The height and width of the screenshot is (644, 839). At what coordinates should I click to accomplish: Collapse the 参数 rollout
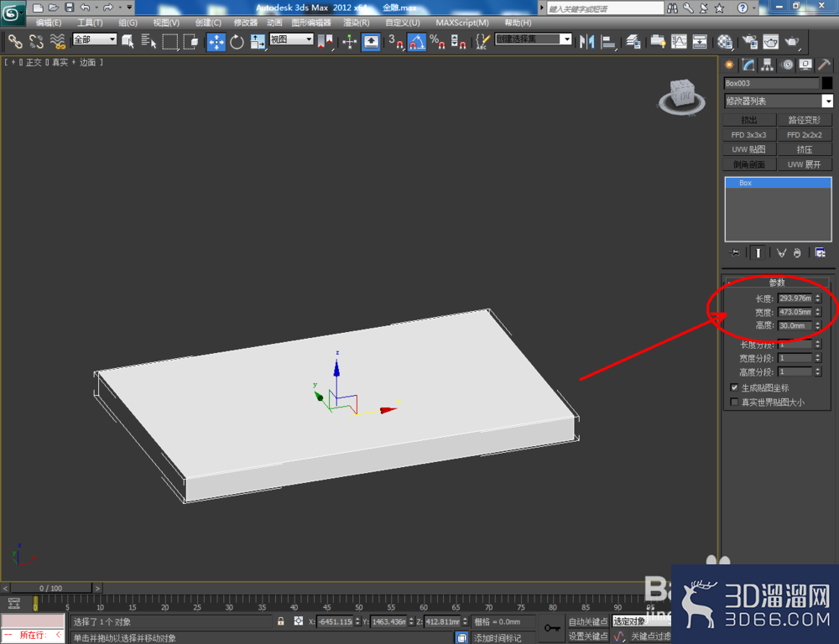777,282
